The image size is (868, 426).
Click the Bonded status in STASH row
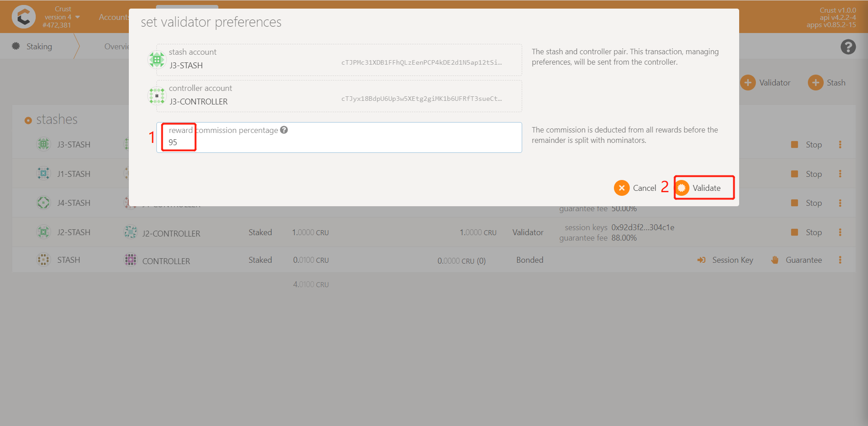(x=530, y=260)
